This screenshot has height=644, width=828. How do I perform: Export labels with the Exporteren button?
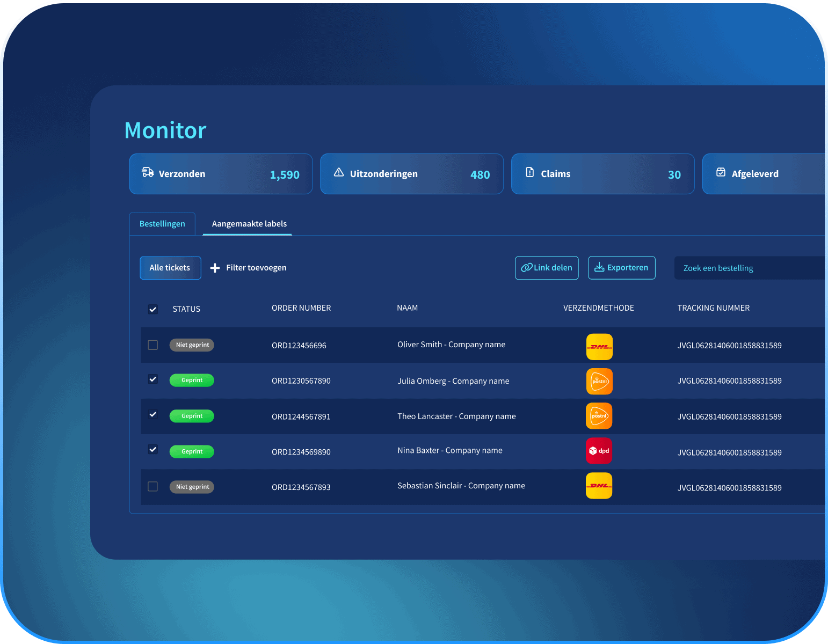[622, 268]
